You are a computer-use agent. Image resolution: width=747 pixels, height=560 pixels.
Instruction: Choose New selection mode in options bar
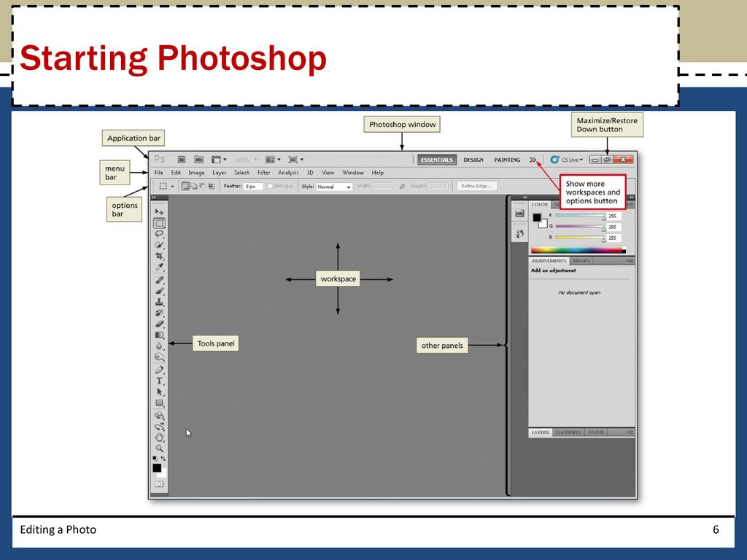click(186, 186)
